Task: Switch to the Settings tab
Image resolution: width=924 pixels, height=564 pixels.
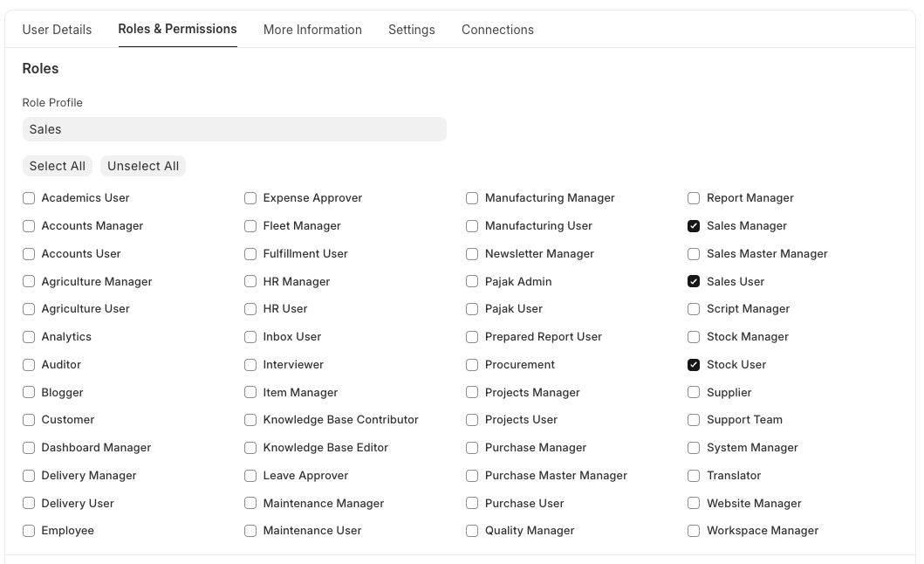Action: [x=411, y=30]
